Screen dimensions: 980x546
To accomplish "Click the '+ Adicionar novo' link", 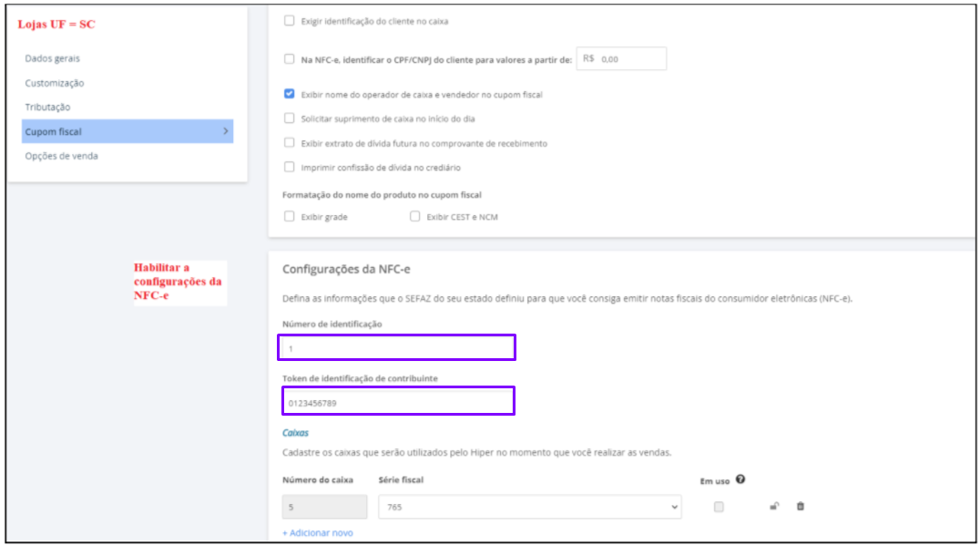I will point(318,532).
